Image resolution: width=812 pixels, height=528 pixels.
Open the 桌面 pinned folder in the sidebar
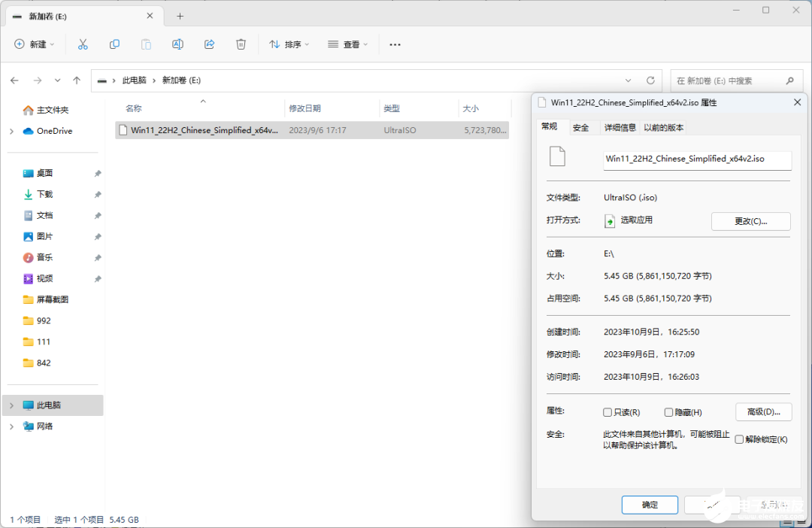pyautogui.click(x=41, y=172)
